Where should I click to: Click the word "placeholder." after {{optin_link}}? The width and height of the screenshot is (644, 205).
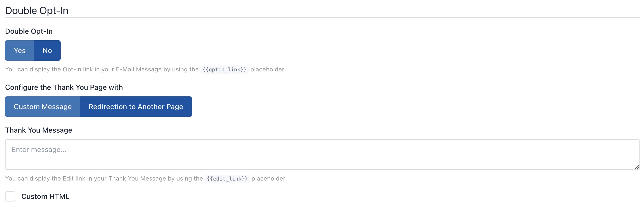(268, 69)
